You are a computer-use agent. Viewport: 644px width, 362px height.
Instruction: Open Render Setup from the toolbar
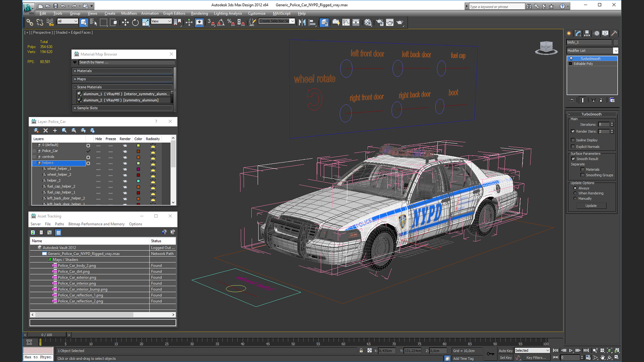[x=380, y=22]
